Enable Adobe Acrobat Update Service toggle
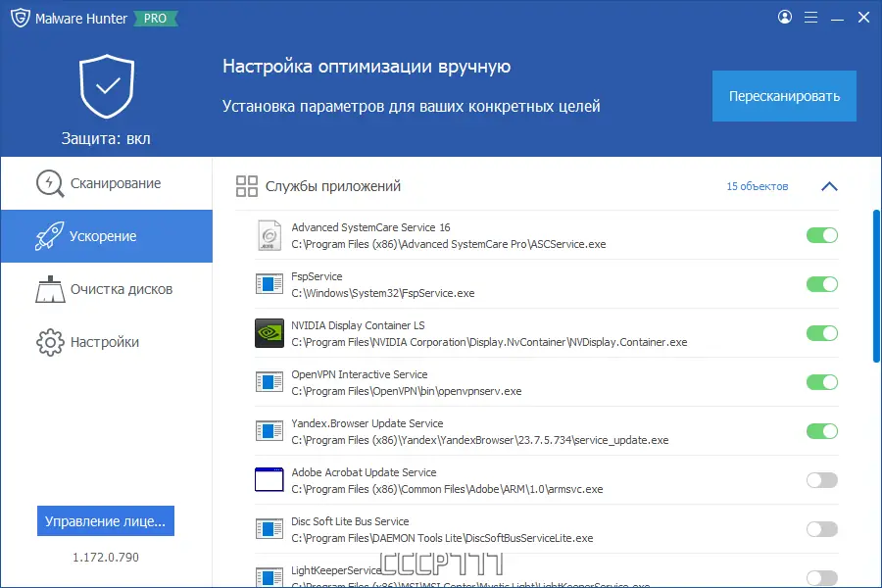The width and height of the screenshot is (882, 588). point(822,480)
